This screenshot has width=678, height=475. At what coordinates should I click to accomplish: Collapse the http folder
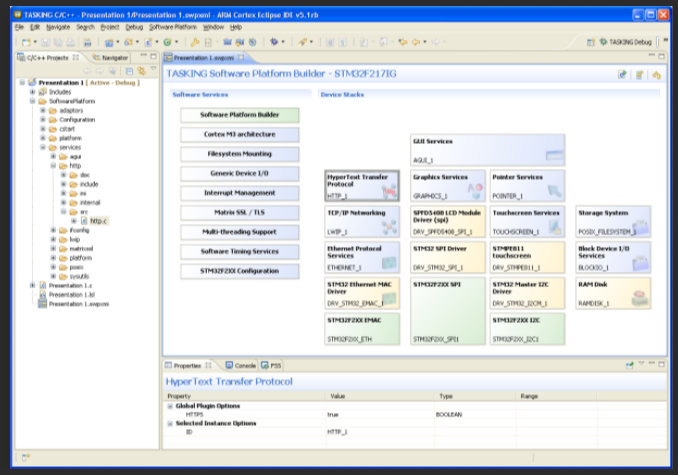(x=53, y=166)
